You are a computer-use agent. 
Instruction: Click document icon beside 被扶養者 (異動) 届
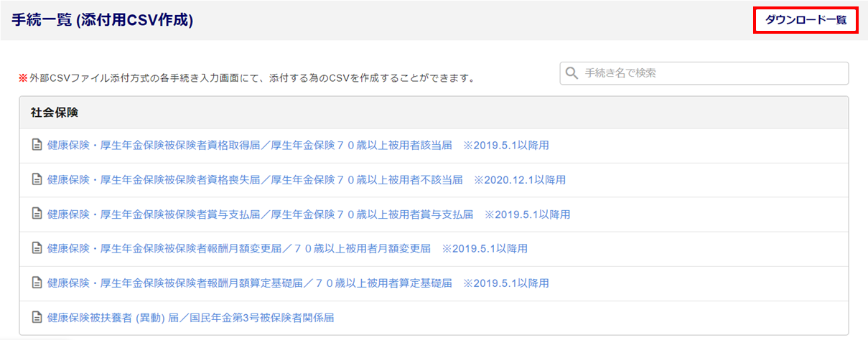coord(37,318)
